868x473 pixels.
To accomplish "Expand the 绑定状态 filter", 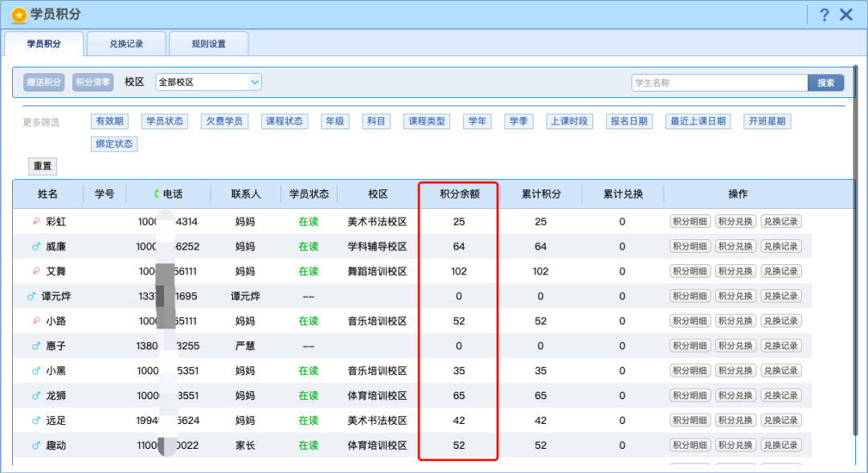I will (x=114, y=144).
